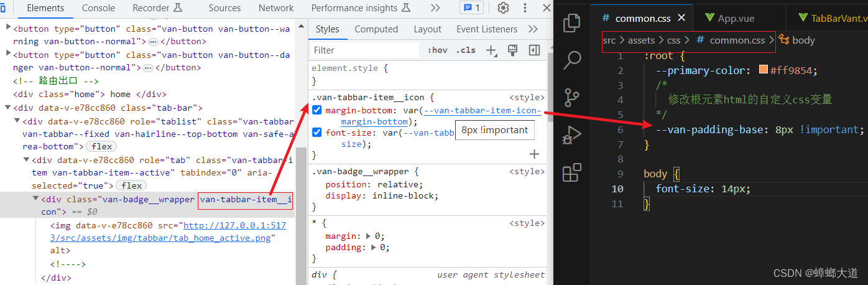Select the Event Listeners tab
The width and height of the screenshot is (868, 285).
click(x=487, y=29)
